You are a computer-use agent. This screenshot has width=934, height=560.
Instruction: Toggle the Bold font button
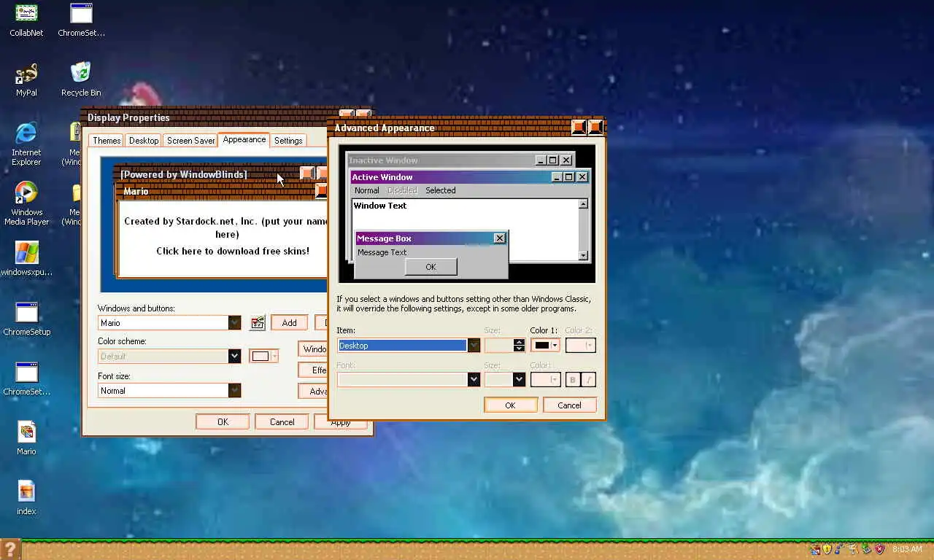(573, 379)
